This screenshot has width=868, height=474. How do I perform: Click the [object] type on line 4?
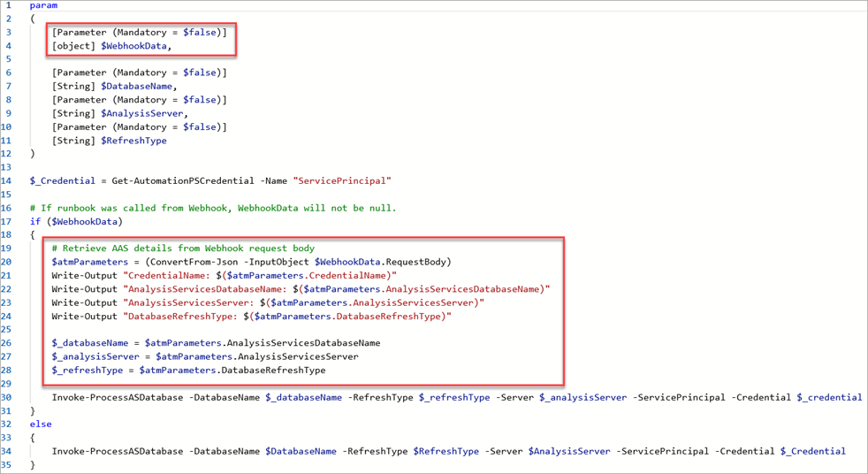[x=73, y=46]
